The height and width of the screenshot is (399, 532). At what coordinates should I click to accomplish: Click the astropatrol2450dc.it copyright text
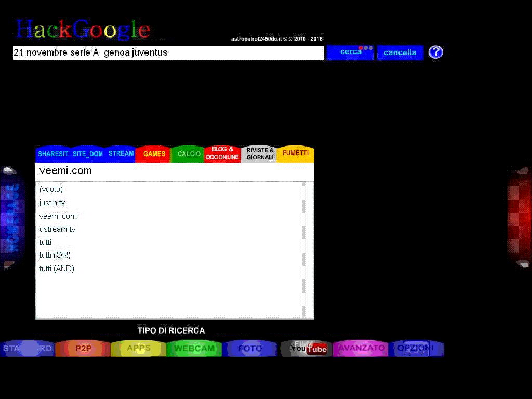coord(277,38)
